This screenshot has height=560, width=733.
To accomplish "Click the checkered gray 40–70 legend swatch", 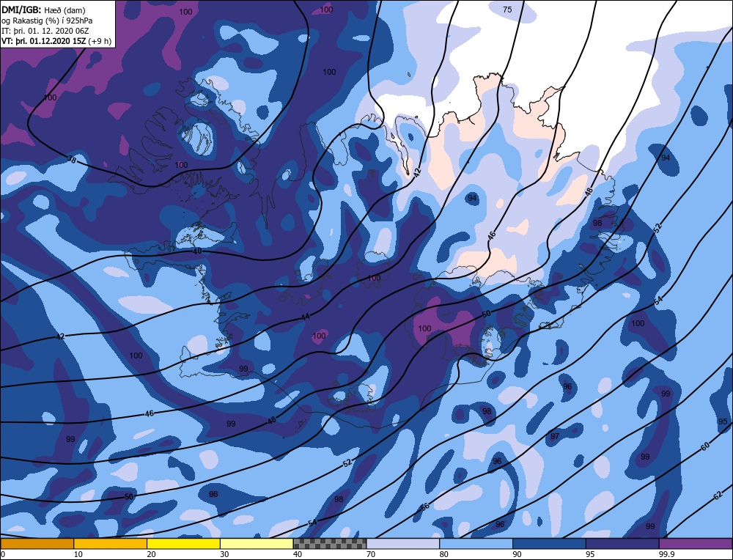I will pyautogui.click(x=330, y=544).
